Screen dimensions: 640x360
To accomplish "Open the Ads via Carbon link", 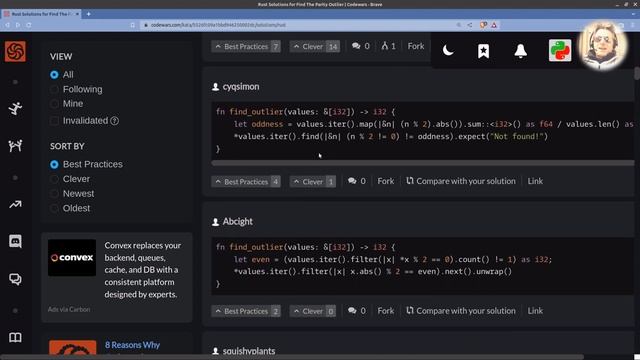I will point(69,309).
